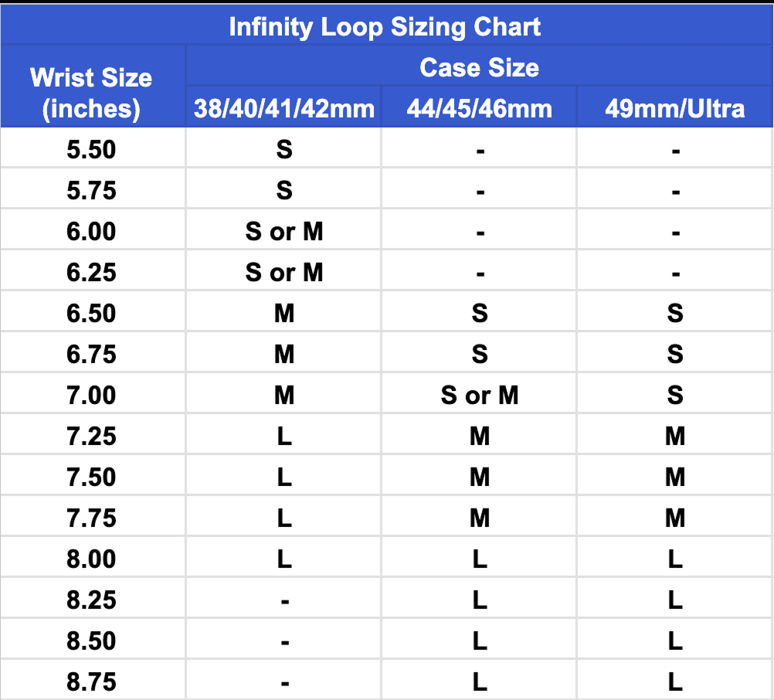Select the 44/45/46mm cell for 6.50 wrist
This screenshot has height=700, width=774.
[x=479, y=313]
